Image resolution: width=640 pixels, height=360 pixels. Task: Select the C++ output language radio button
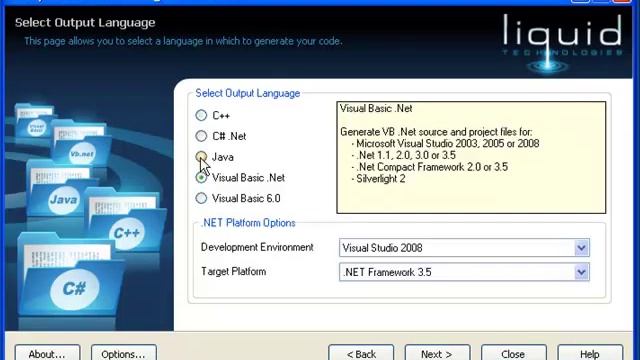click(201, 116)
